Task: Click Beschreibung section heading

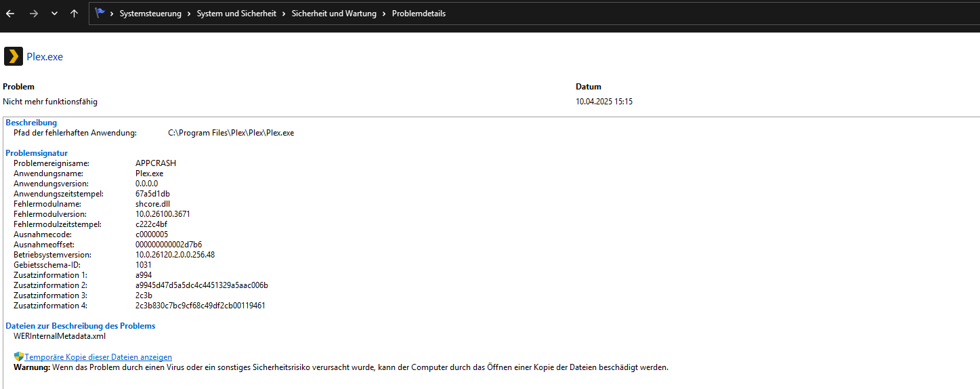Action: pos(31,123)
